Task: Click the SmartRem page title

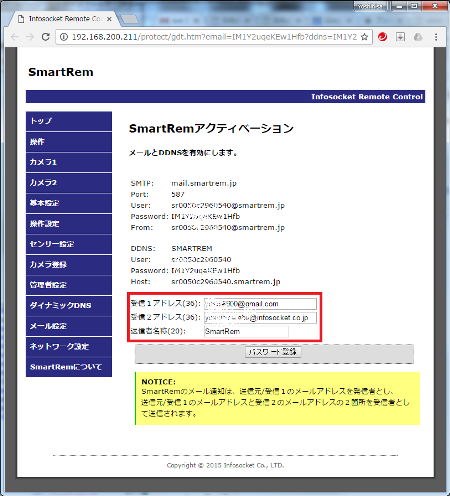Action: click(61, 72)
